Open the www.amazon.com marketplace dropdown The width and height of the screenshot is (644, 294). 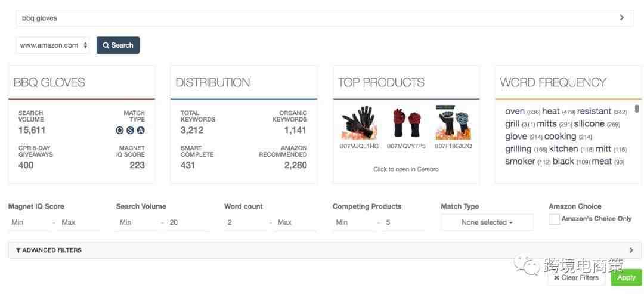click(x=53, y=45)
